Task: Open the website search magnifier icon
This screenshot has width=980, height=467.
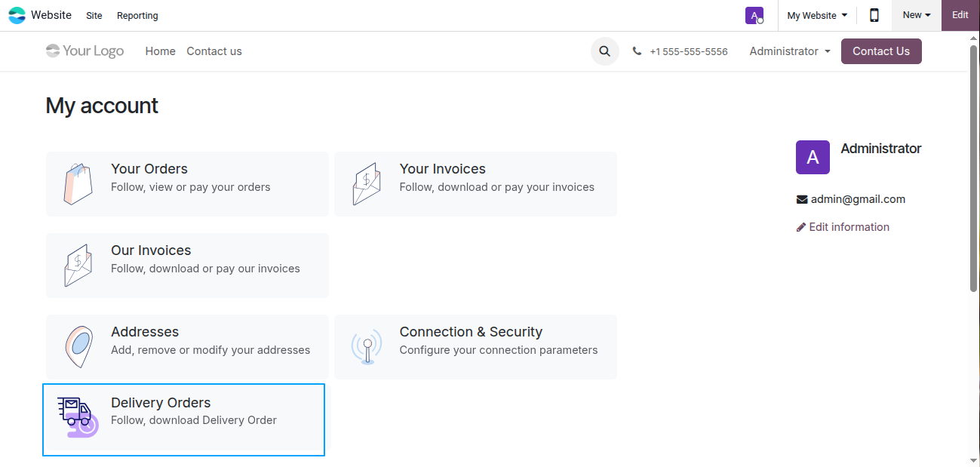Action: (x=604, y=51)
